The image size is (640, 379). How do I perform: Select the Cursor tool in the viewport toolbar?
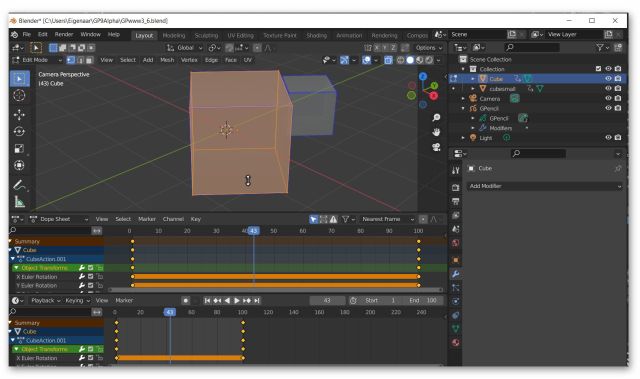(x=19, y=96)
